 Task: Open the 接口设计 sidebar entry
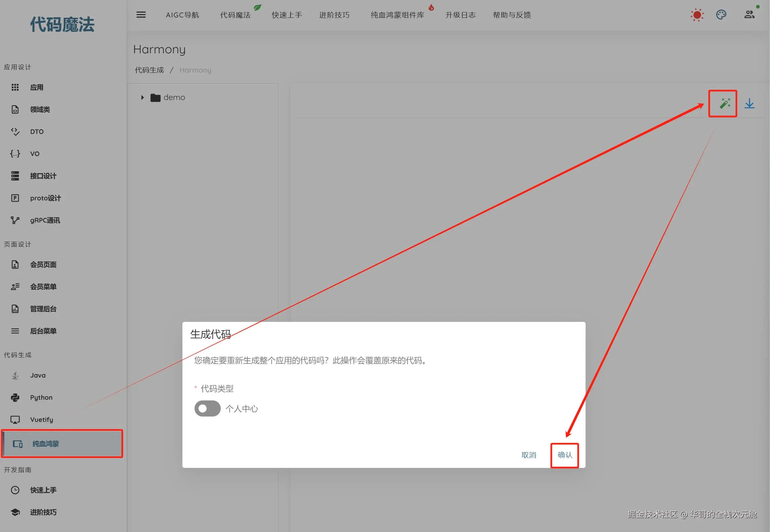pyautogui.click(x=43, y=176)
